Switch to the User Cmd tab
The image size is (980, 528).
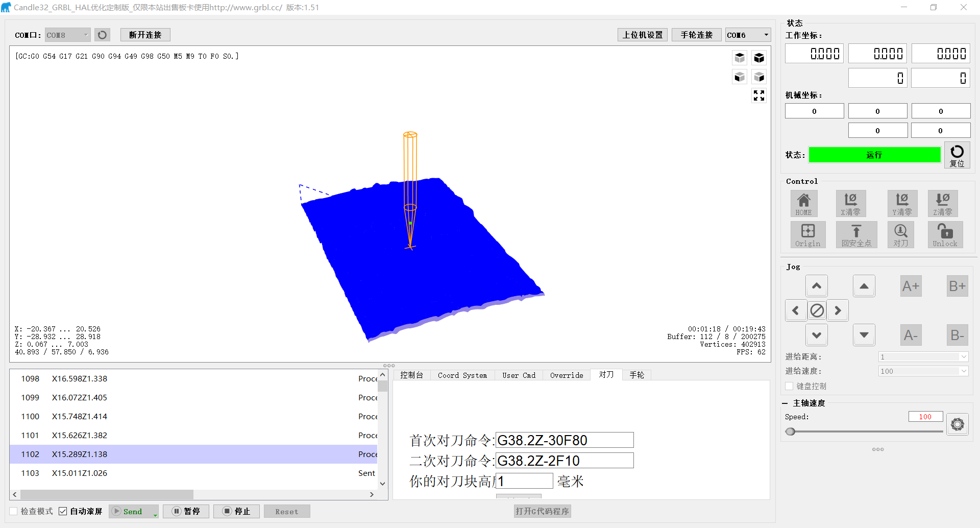coord(519,375)
